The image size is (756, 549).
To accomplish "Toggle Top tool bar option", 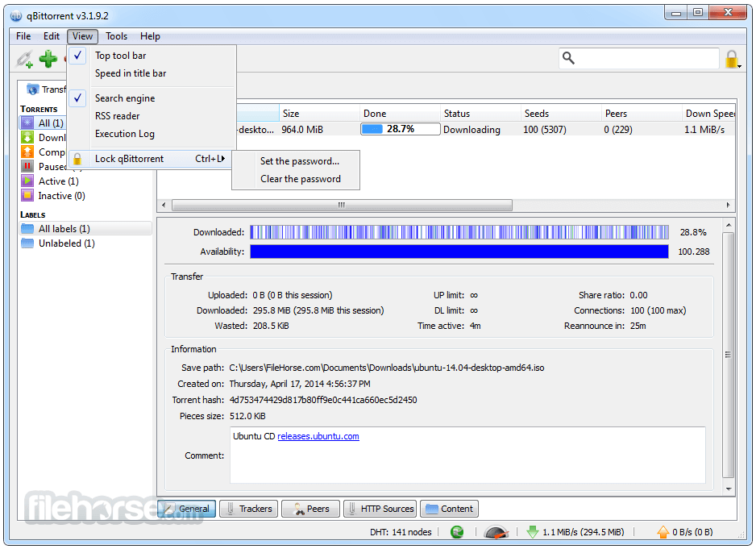I will pos(152,56).
